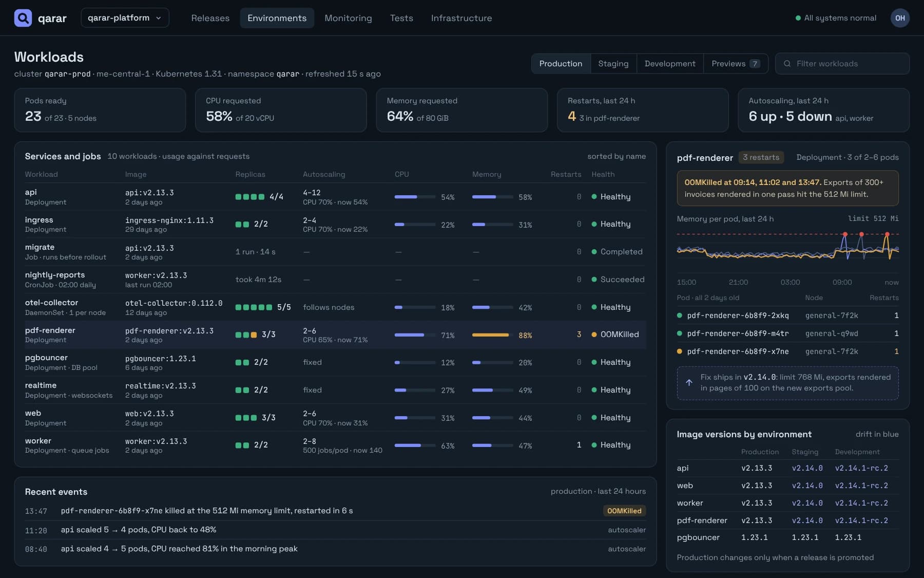Image resolution: width=924 pixels, height=578 pixels.
Task: Open the Tests tab
Action: tap(401, 18)
